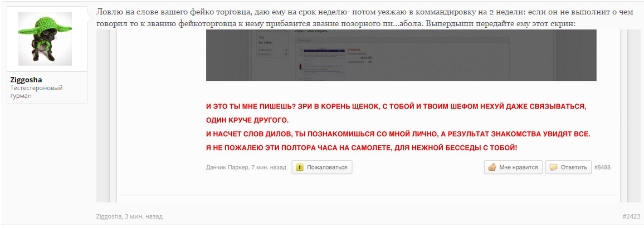
Task: Click the speech bubble icon beside Ответить
Action: [x=553, y=167]
